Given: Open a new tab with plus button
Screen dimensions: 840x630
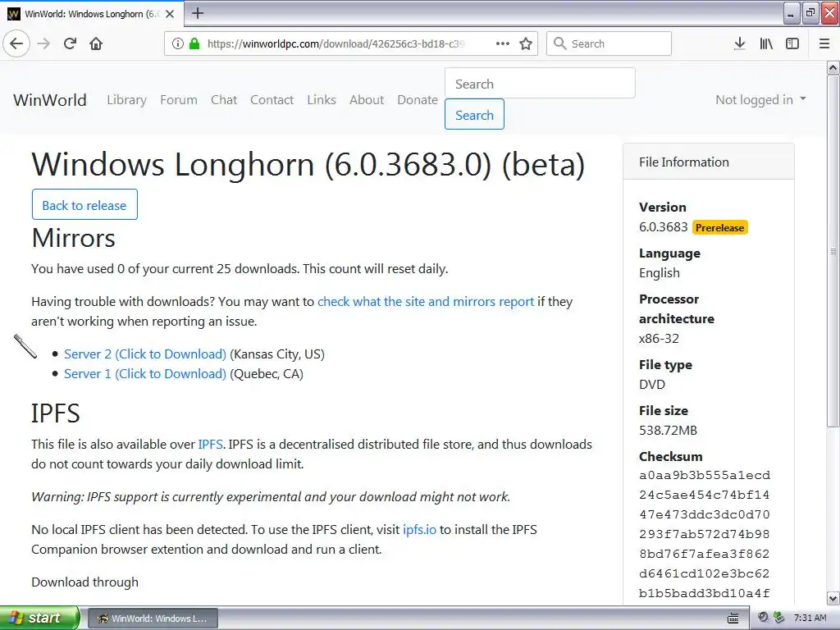Looking at the screenshot, I should pyautogui.click(x=197, y=13).
